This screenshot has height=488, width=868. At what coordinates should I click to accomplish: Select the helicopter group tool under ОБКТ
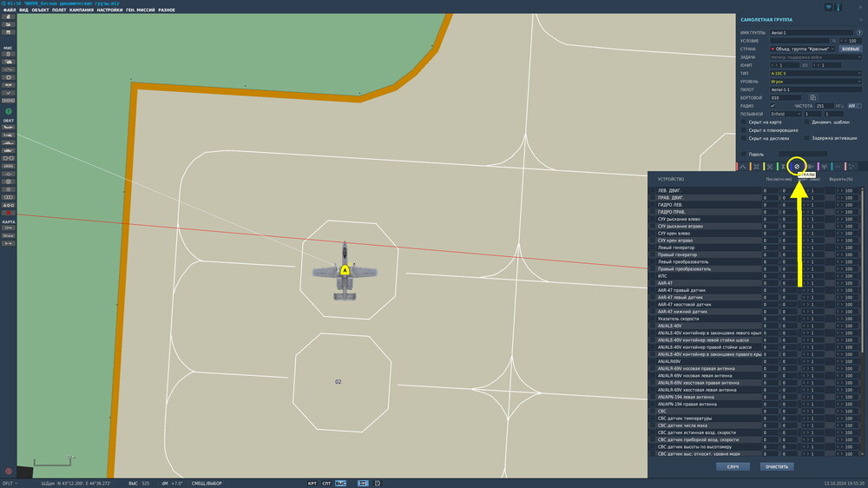(9, 135)
